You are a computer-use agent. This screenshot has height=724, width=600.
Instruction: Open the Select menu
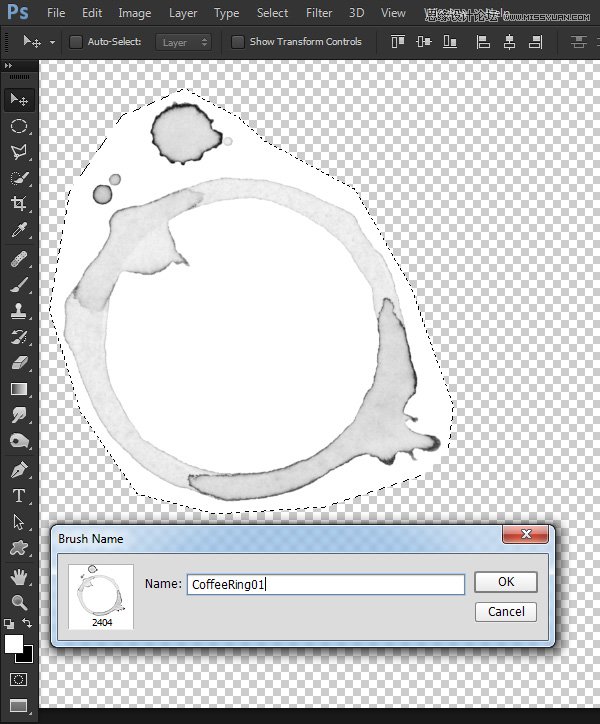[272, 13]
